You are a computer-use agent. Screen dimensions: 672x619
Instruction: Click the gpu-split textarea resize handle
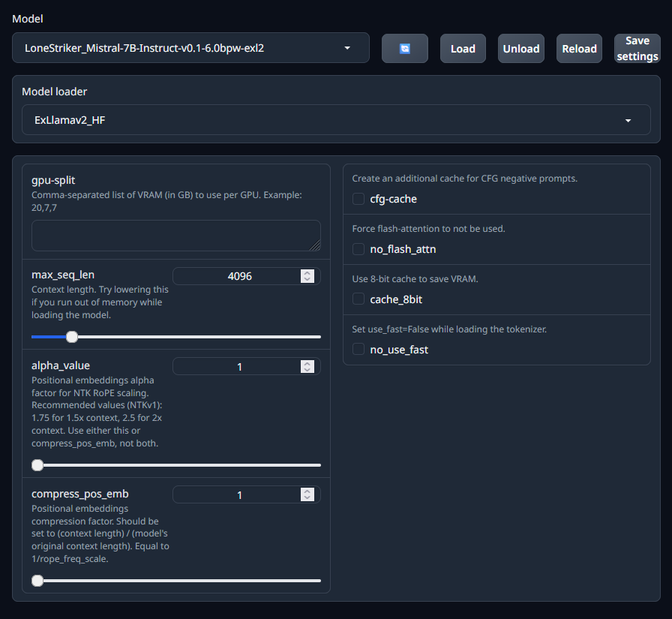pyautogui.click(x=316, y=245)
